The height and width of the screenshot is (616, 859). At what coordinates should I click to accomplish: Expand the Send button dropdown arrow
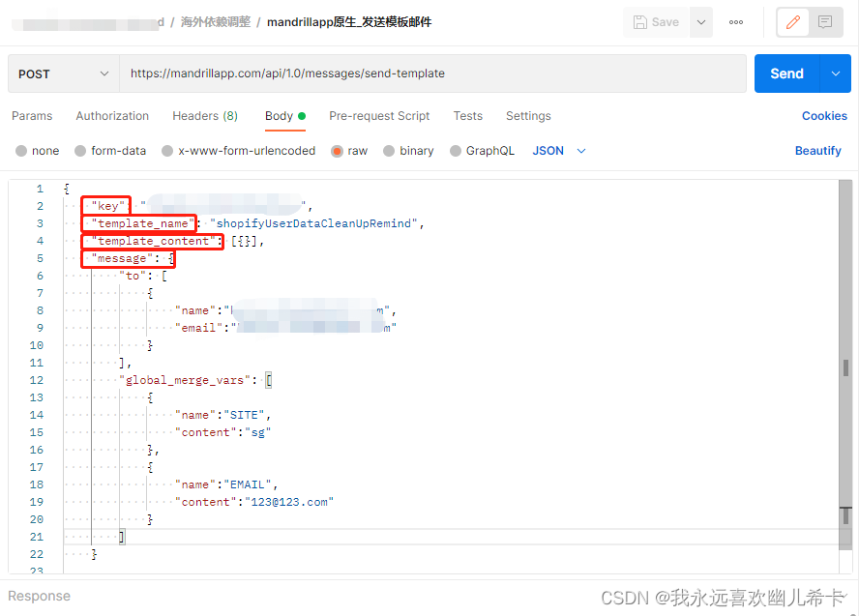coord(837,73)
